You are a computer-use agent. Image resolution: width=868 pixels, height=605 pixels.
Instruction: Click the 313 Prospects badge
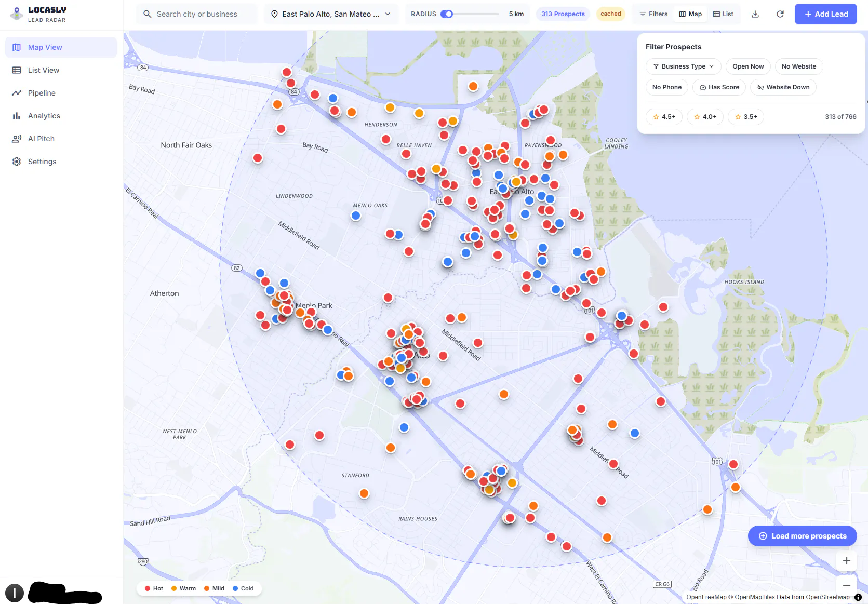pos(563,14)
